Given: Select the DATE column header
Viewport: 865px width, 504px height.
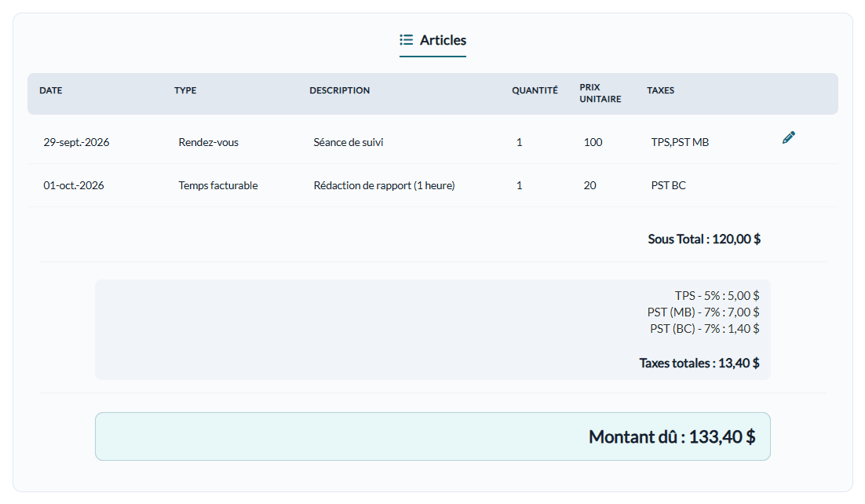Looking at the screenshot, I should pos(51,90).
